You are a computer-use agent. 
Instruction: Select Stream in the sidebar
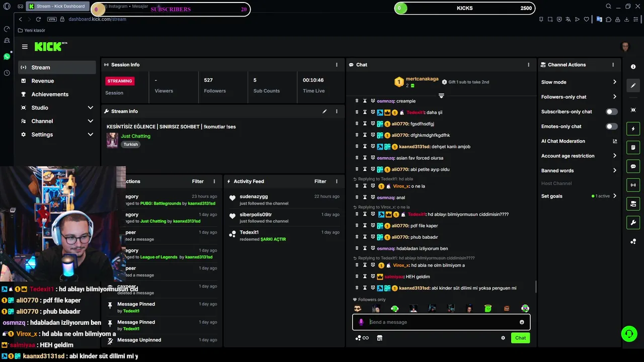[x=57, y=67]
